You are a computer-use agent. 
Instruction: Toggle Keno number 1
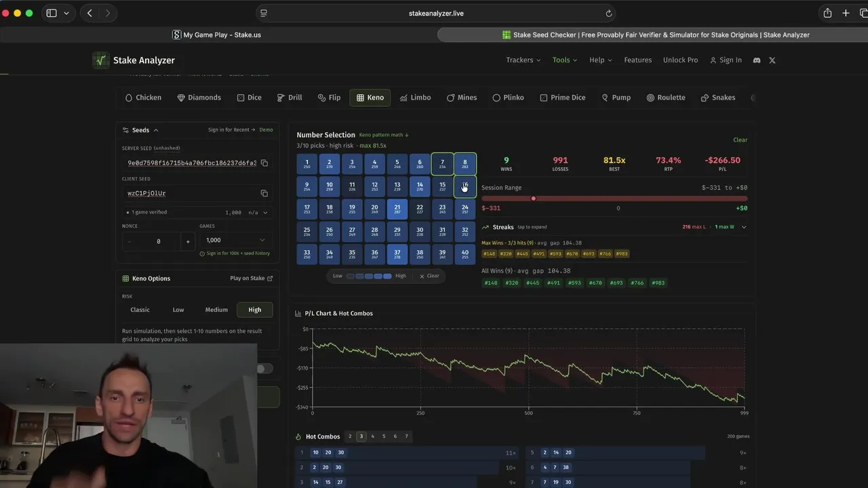(x=307, y=164)
